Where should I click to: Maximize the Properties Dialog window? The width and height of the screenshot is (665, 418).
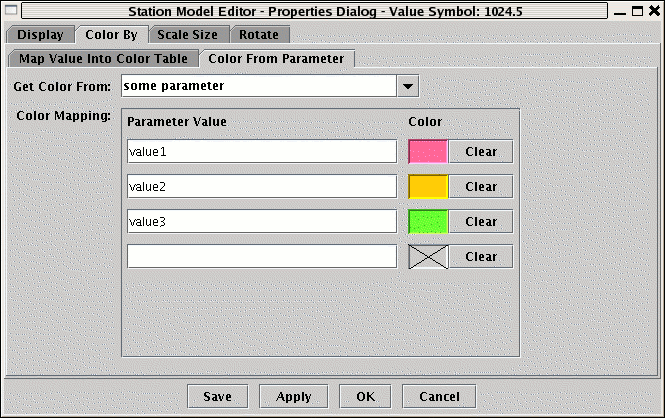tap(636, 11)
